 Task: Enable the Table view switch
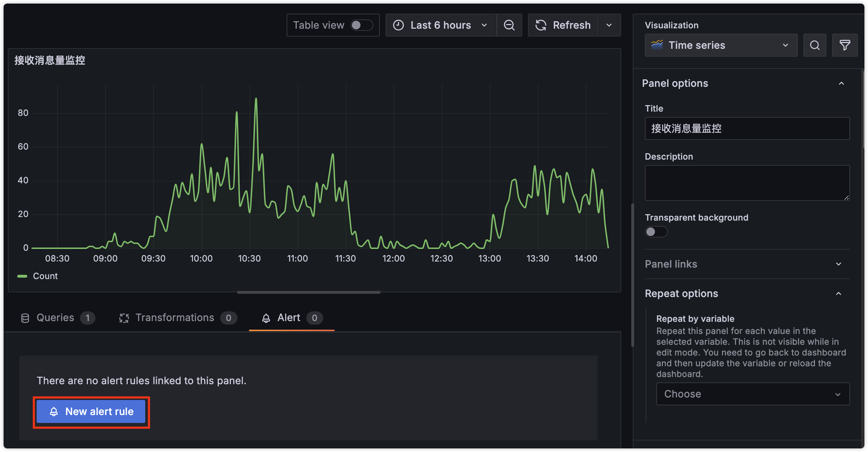pos(362,25)
